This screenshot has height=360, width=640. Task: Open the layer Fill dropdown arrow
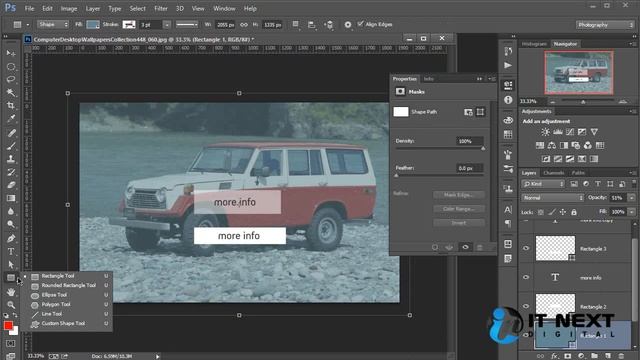631,212
